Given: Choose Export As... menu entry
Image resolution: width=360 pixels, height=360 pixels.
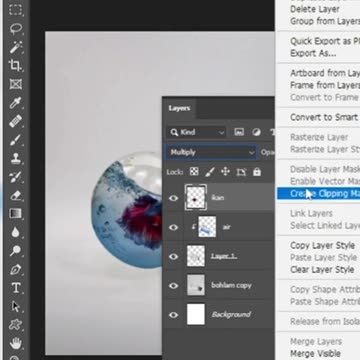Looking at the screenshot, I should point(313,53).
